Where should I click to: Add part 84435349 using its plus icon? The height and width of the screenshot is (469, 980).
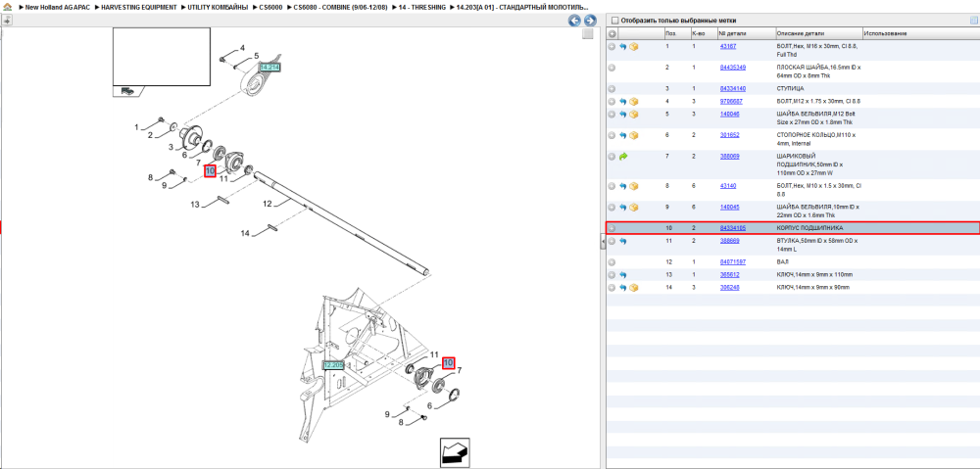pyautogui.click(x=612, y=68)
